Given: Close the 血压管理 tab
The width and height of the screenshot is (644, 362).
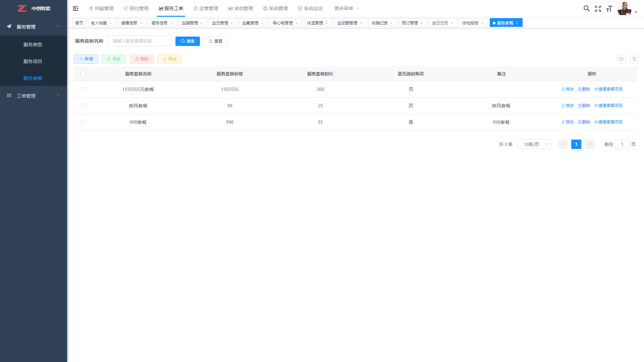Looking at the screenshot, I should [232, 23].
